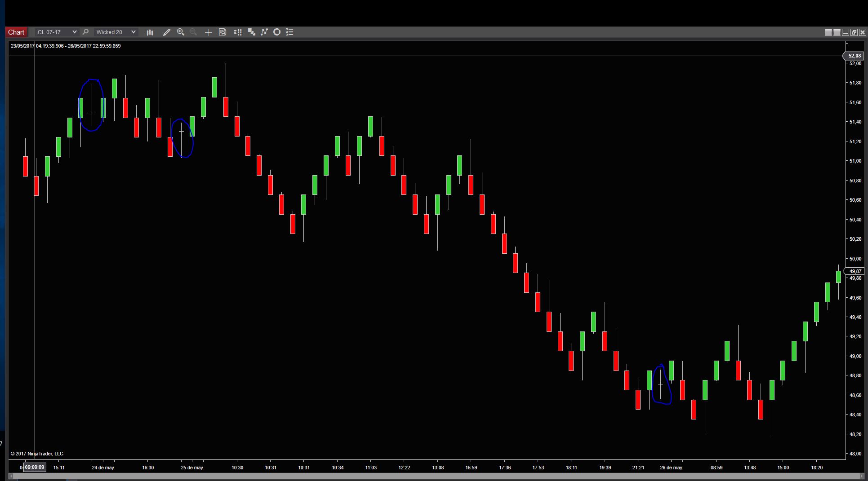Click the '25 de may.' axis label
The height and width of the screenshot is (481, 868).
(192, 468)
